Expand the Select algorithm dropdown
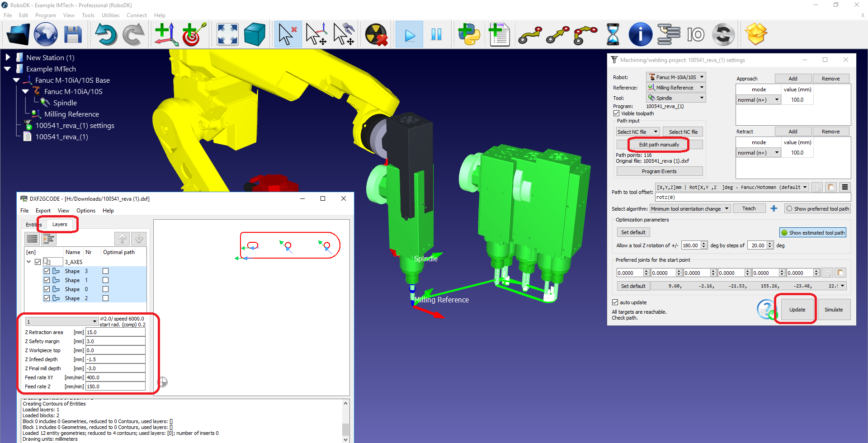Image resolution: width=868 pixels, height=443 pixels. [x=690, y=209]
